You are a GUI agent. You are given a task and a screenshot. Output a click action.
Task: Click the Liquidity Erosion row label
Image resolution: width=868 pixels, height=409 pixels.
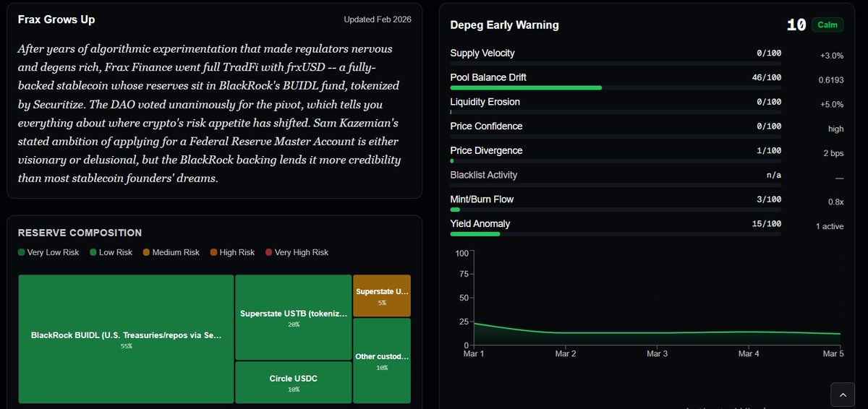click(485, 102)
